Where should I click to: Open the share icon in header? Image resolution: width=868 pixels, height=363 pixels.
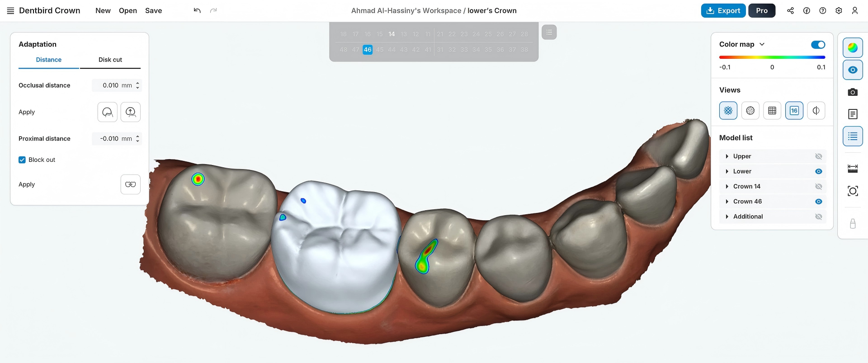coord(790,10)
